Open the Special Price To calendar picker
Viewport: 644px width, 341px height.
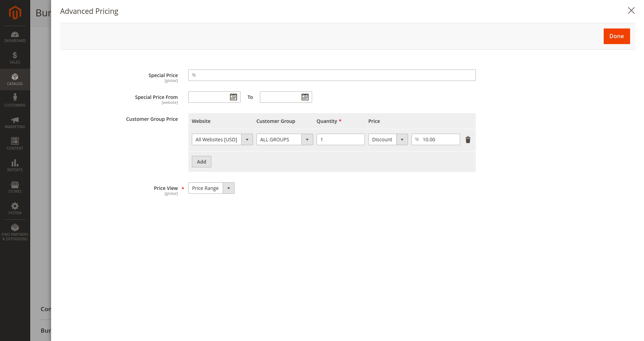click(305, 97)
